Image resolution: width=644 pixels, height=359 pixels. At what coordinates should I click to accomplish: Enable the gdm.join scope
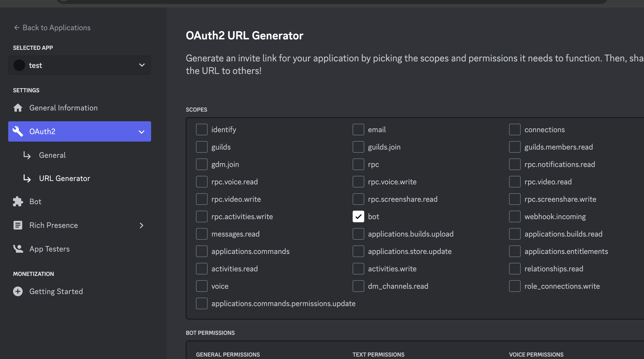[202, 164]
